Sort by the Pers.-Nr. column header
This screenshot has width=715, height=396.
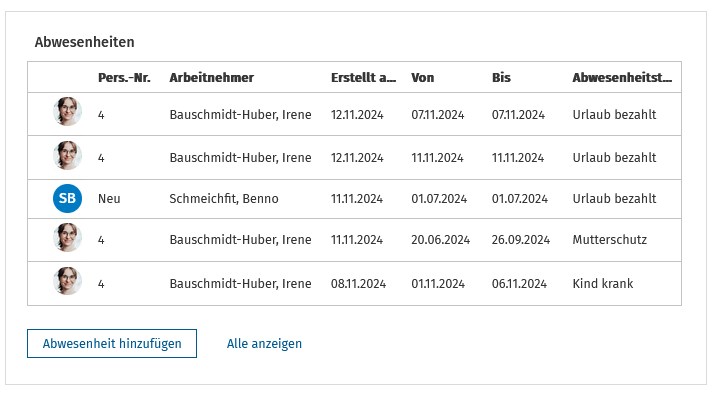pyautogui.click(x=124, y=78)
